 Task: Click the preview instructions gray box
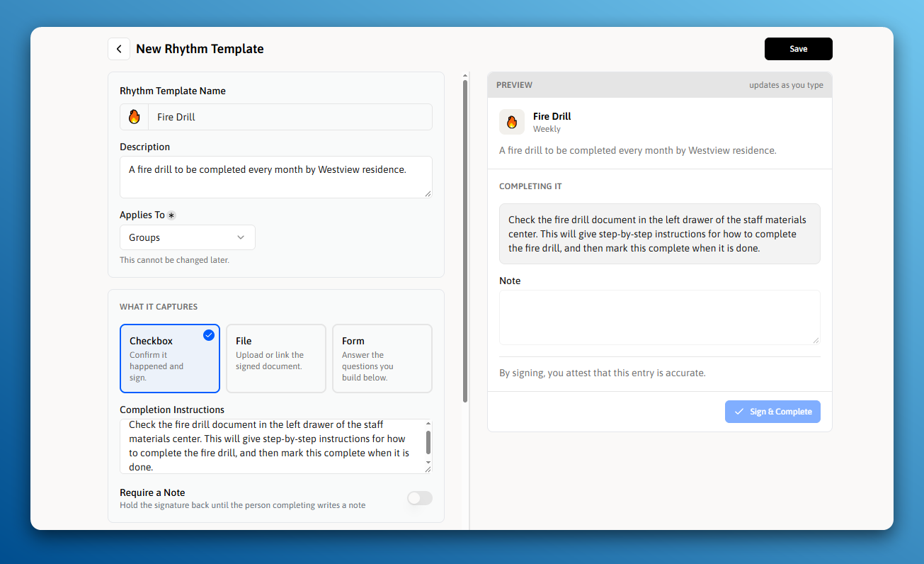point(660,234)
